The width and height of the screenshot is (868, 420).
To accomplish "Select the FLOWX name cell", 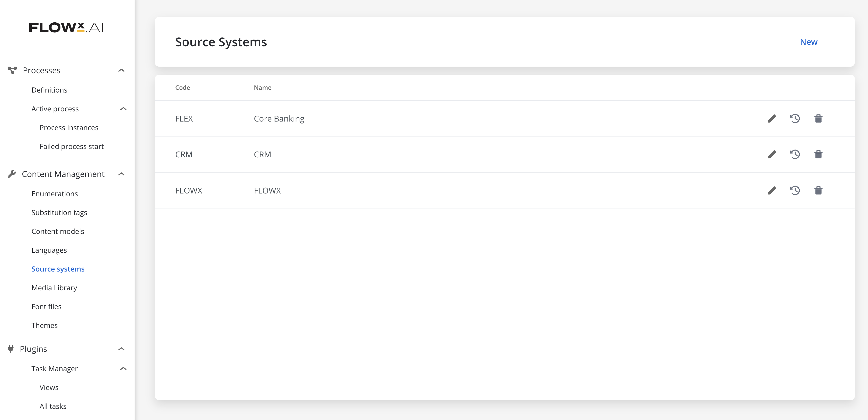I will (x=267, y=191).
